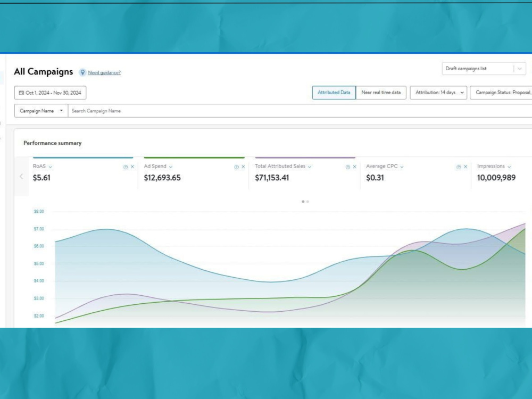
Task: Expand Campaign Name search type dropdown
Action: tap(41, 111)
